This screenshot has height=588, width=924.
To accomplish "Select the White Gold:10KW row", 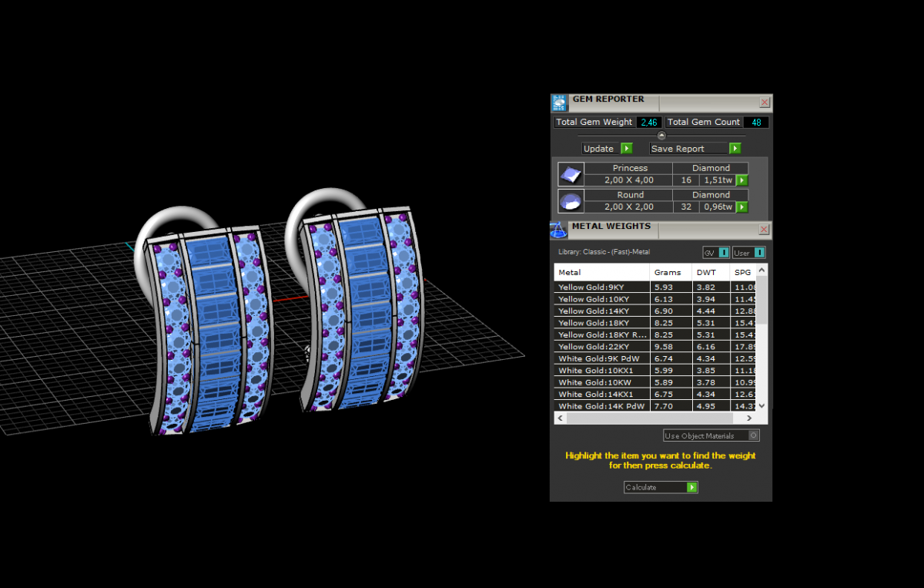I will pos(655,382).
